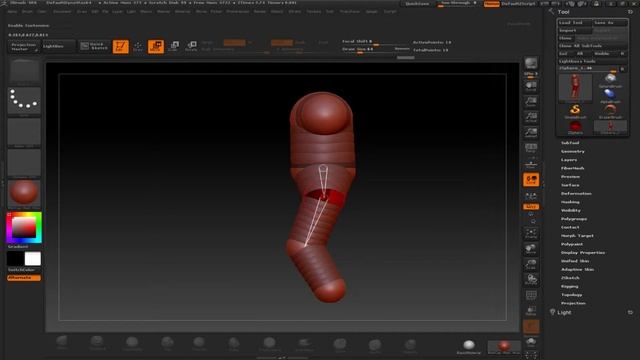Viewport: 640px width, 360px height.
Task: Click the BPR render icon
Action: [531, 63]
